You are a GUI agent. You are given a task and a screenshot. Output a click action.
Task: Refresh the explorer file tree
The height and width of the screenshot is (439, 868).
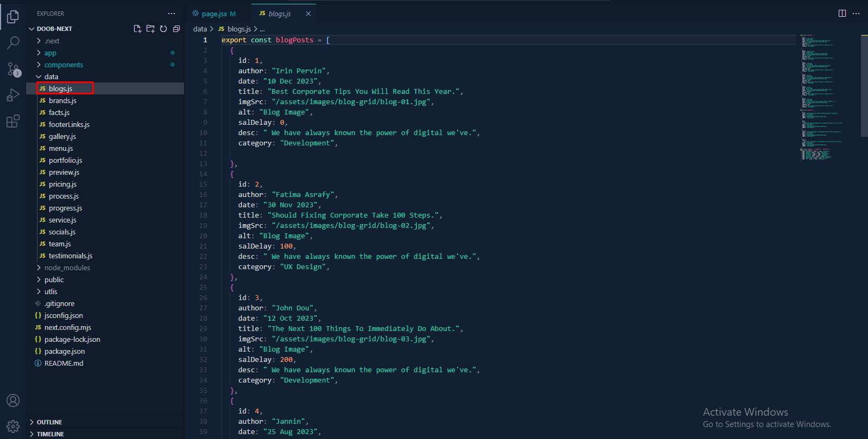point(163,29)
